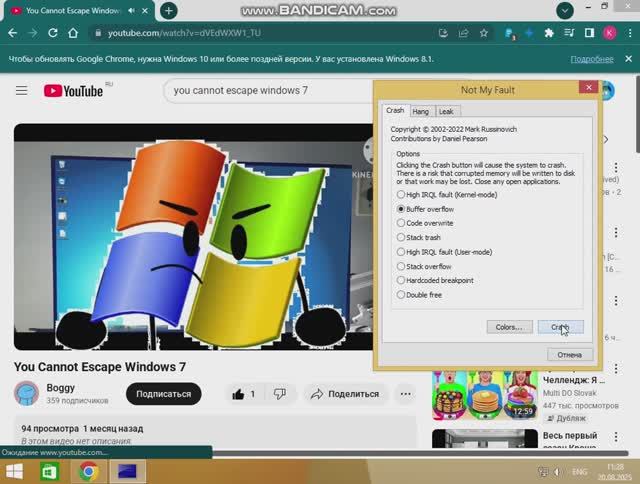Viewport: 640px width, 484px height.
Task: Open more actions ellipsis below the video
Action: click(405, 394)
